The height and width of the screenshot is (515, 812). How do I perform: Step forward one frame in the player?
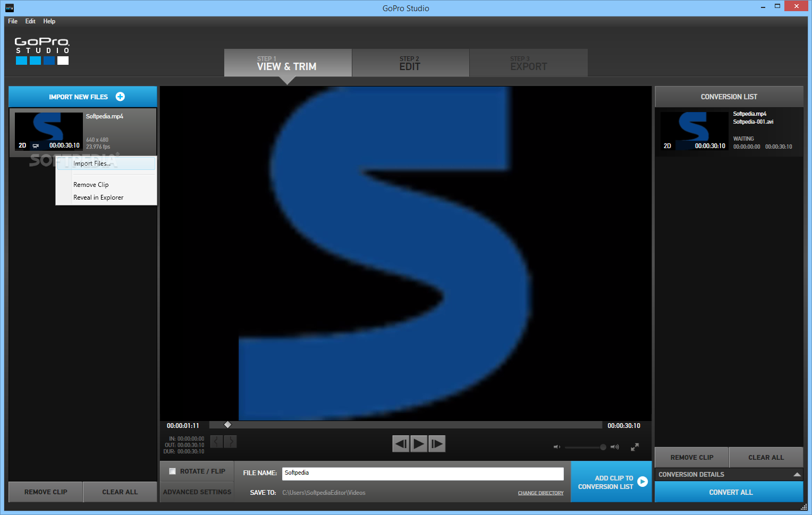coord(437,443)
